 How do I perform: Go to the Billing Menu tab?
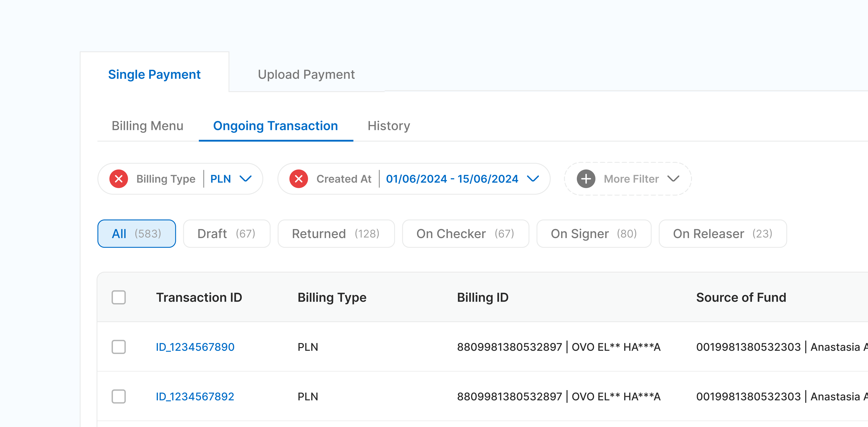coord(148,126)
